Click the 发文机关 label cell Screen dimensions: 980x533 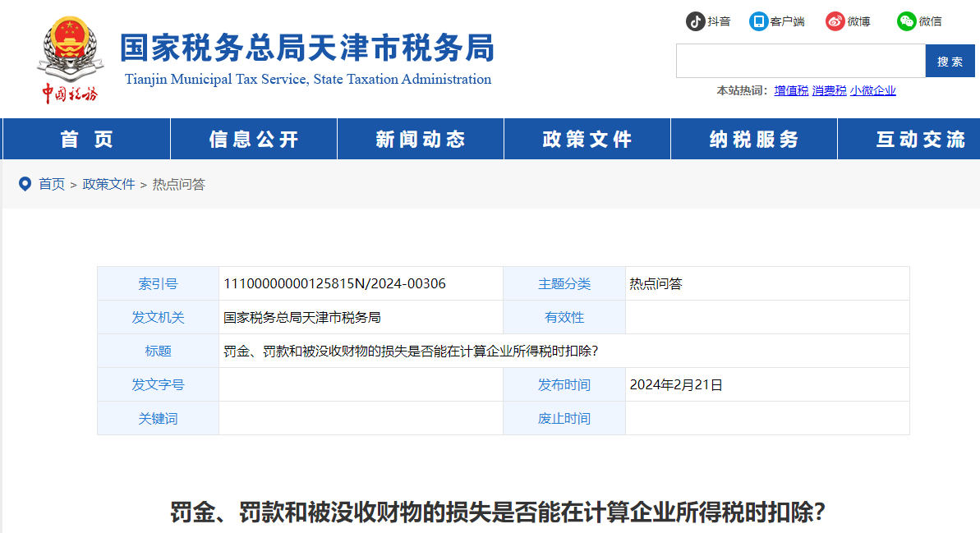tap(158, 318)
